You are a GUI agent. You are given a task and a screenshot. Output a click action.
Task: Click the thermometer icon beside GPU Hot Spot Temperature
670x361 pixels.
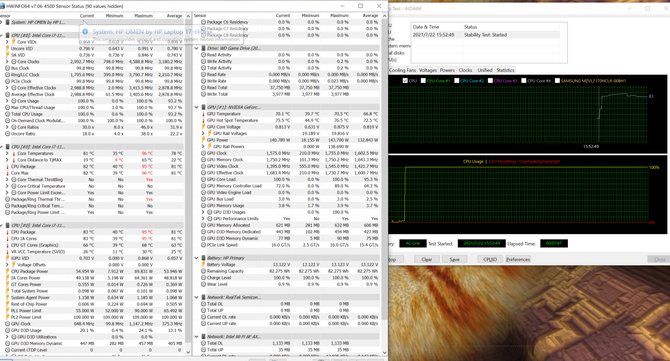[203, 120]
